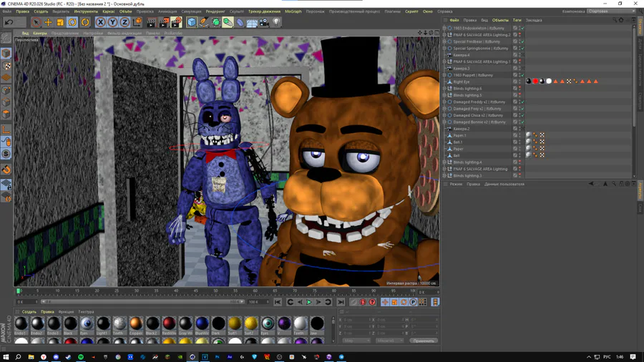Play the animation forward
644x362 pixels.
(x=309, y=302)
